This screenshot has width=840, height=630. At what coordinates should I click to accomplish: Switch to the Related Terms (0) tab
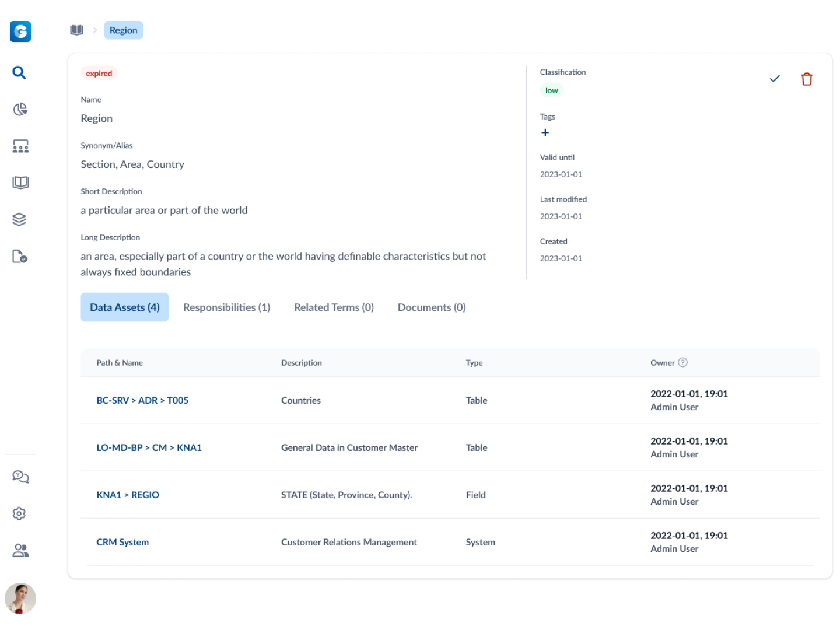(x=334, y=307)
